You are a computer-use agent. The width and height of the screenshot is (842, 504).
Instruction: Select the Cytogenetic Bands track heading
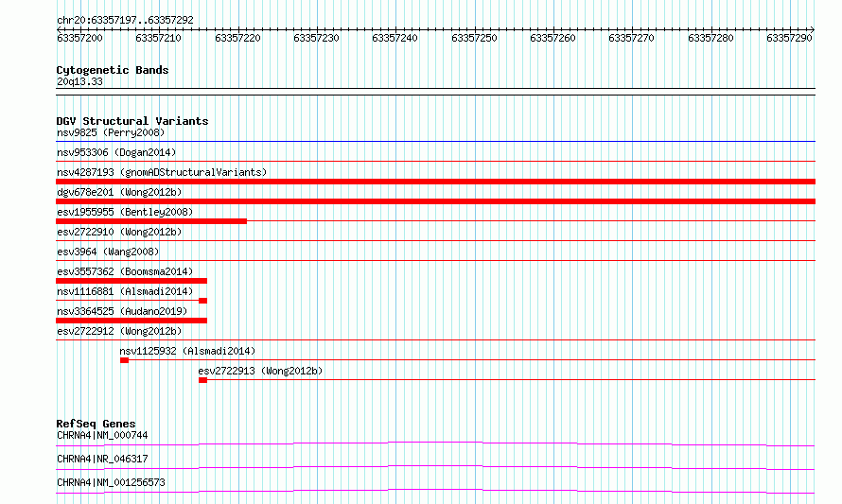pos(113,70)
